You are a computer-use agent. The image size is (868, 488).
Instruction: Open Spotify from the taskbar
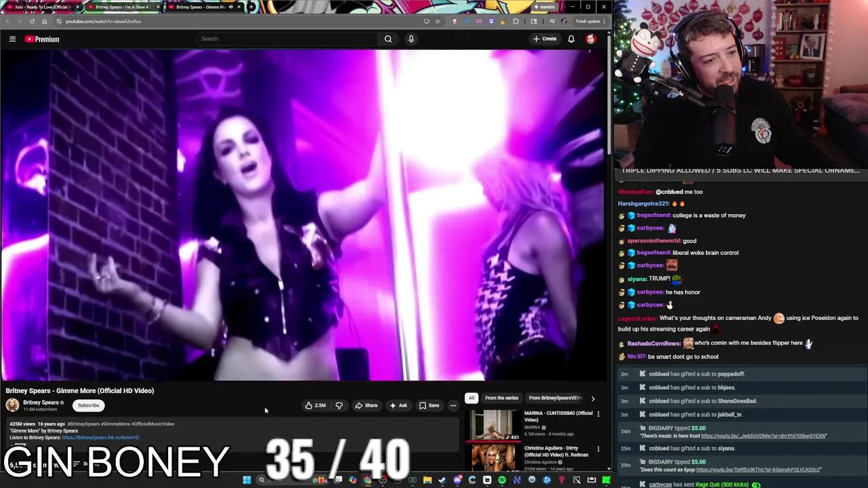(502, 480)
